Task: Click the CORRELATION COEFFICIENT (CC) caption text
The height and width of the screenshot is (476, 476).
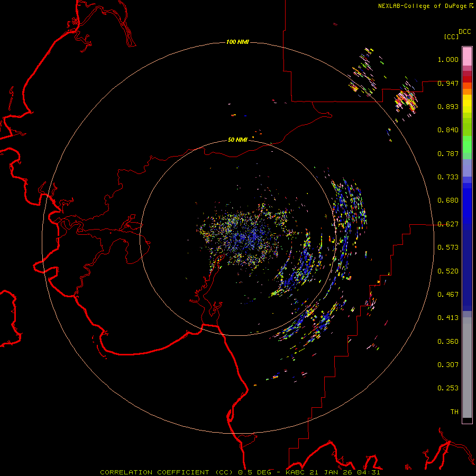Action: point(167,472)
